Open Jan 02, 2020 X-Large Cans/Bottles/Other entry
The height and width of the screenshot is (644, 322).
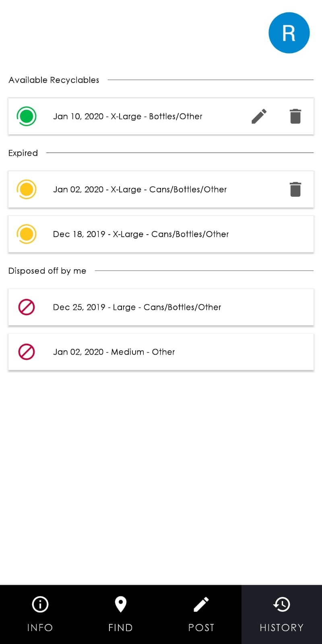coord(140,189)
